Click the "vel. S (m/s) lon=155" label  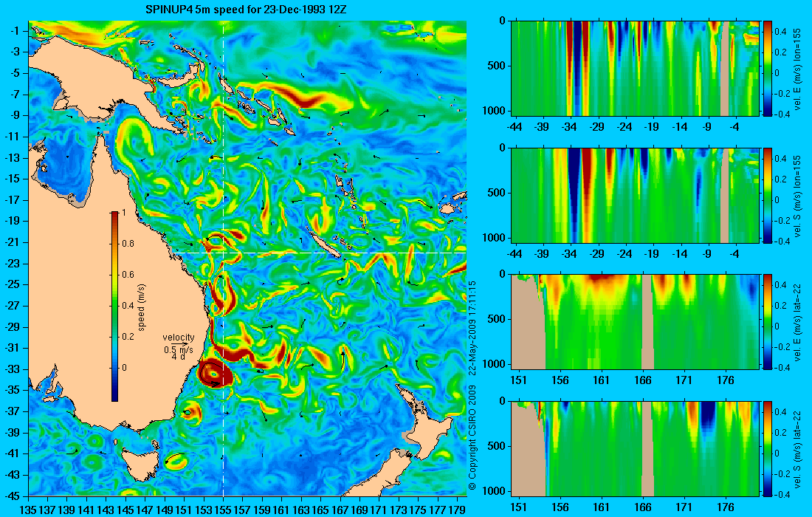pyautogui.click(x=798, y=195)
